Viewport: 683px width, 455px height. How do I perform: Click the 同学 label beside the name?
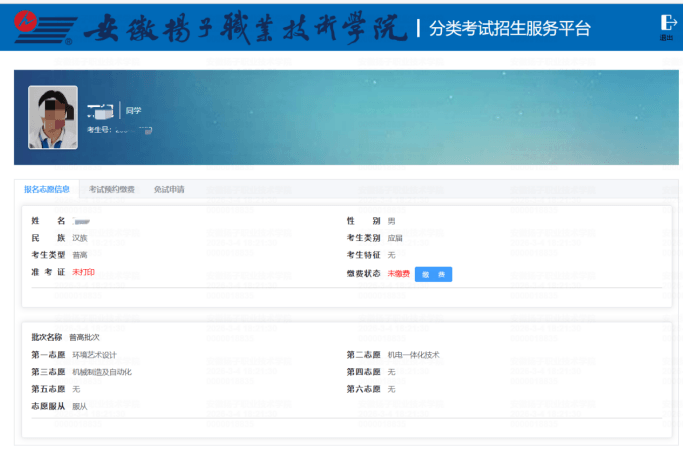[x=133, y=110]
